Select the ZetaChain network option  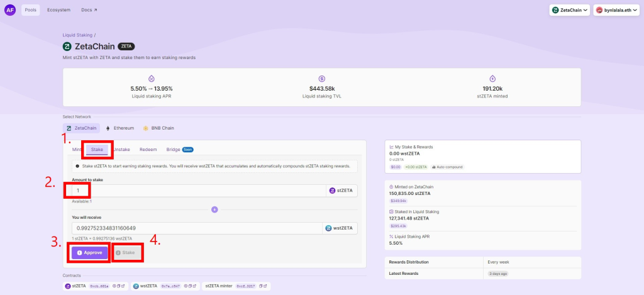(x=82, y=128)
